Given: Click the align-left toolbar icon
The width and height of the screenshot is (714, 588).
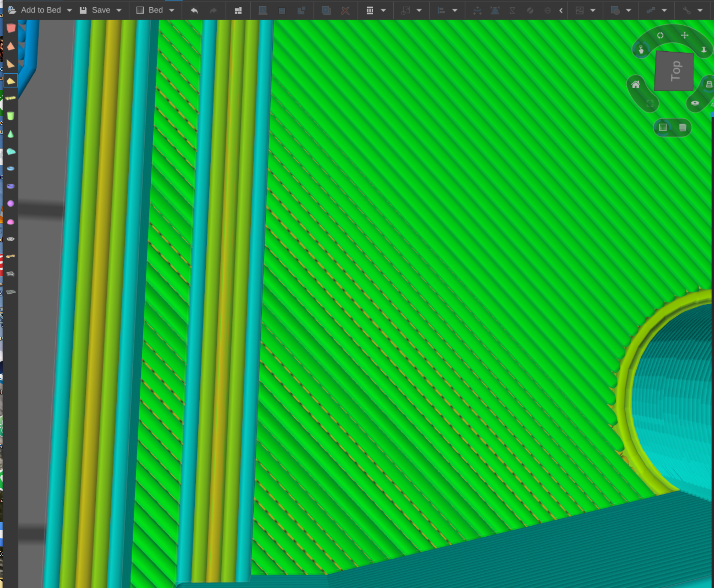Looking at the screenshot, I should [x=441, y=10].
